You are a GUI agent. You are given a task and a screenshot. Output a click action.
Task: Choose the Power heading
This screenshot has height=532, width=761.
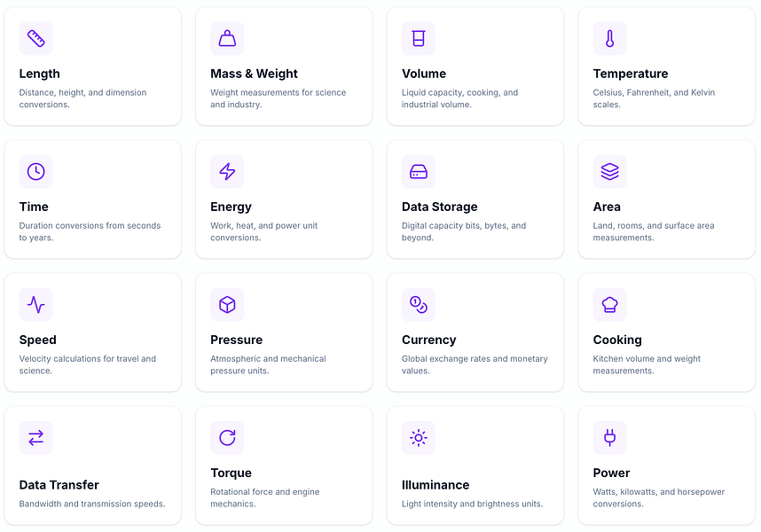(x=611, y=473)
